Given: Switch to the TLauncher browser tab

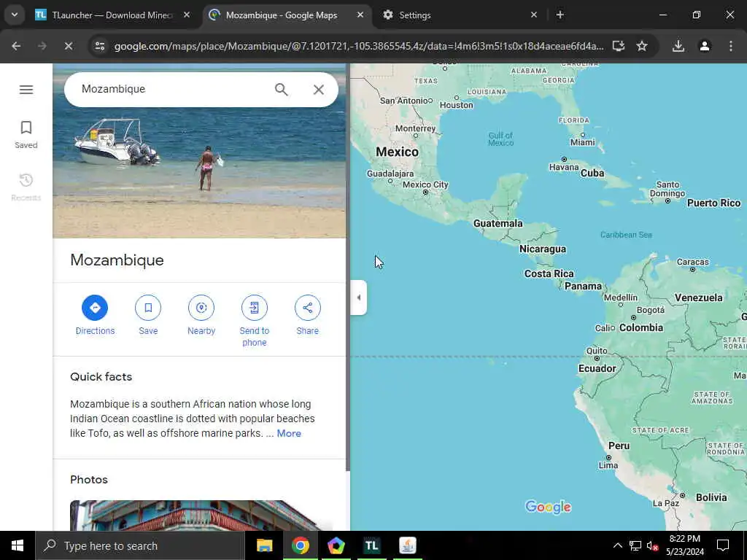Looking at the screenshot, I should pyautogui.click(x=112, y=15).
